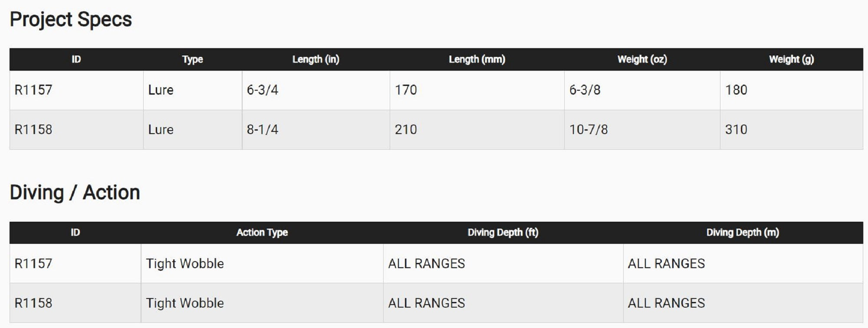Select the 6-3/8 weight cell

click(x=585, y=90)
